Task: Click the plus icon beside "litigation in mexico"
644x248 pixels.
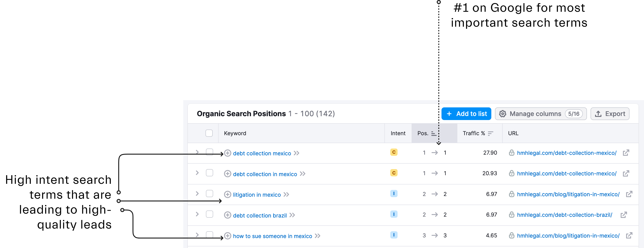Action: [228, 195]
